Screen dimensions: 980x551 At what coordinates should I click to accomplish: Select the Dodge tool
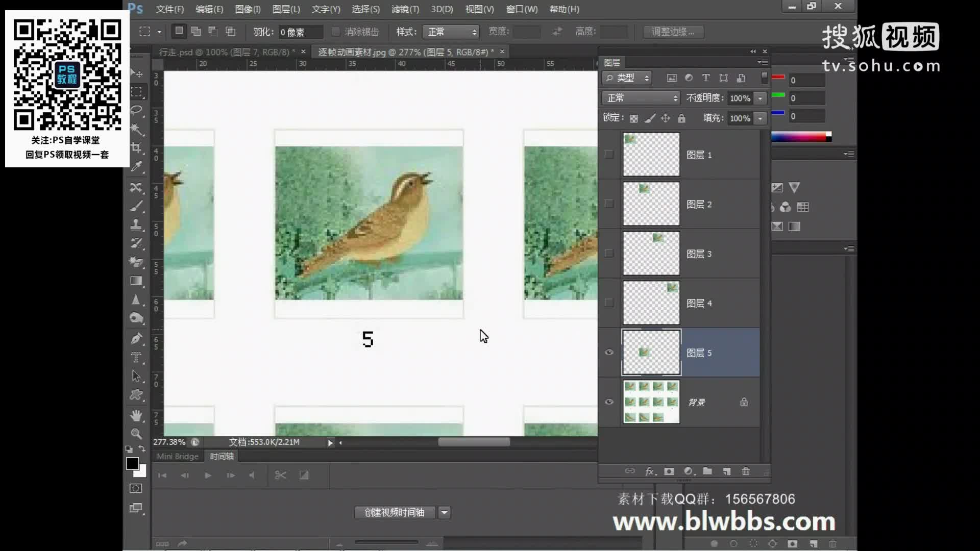coord(136,318)
